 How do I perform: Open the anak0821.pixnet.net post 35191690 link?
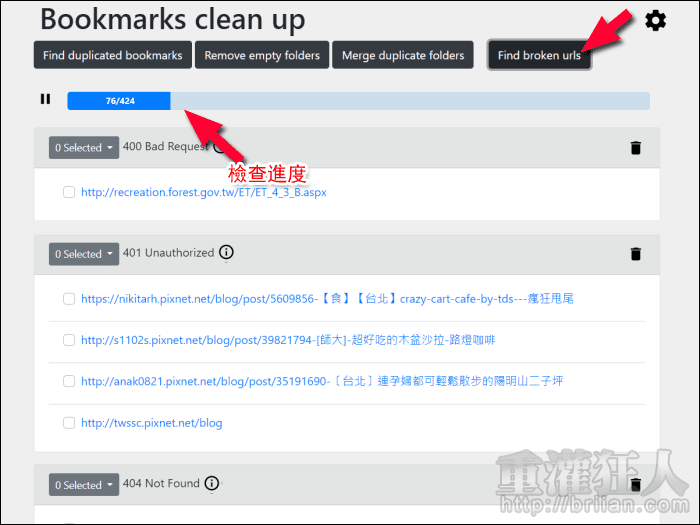tap(322, 381)
